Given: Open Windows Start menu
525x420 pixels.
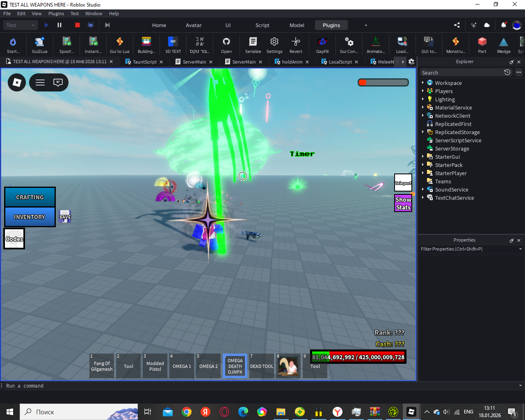Looking at the screenshot, I should click(10, 412).
